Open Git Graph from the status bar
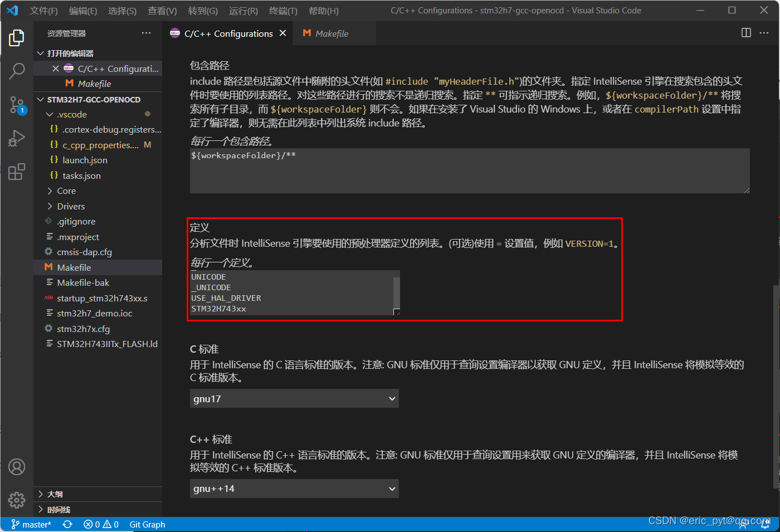The image size is (780, 532). pyautogui.click(x=147, y=524)
